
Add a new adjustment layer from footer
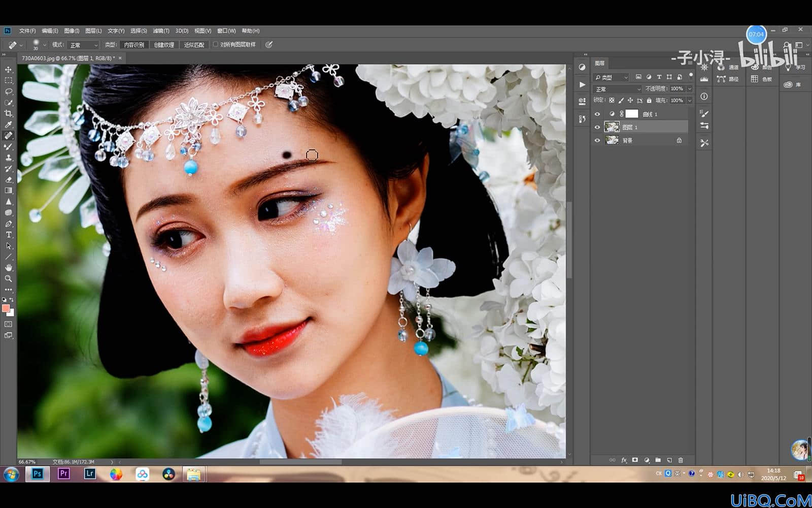point(647,460)
